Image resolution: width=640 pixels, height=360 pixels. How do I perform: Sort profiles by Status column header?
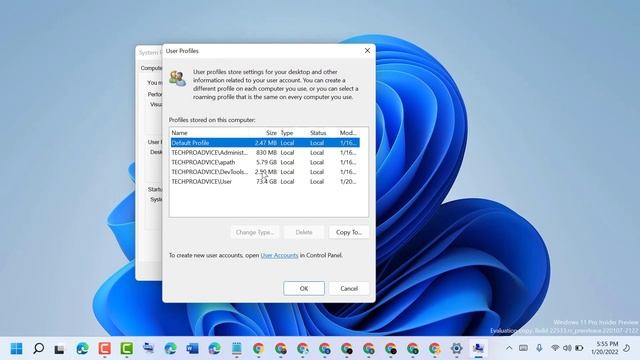322,133
